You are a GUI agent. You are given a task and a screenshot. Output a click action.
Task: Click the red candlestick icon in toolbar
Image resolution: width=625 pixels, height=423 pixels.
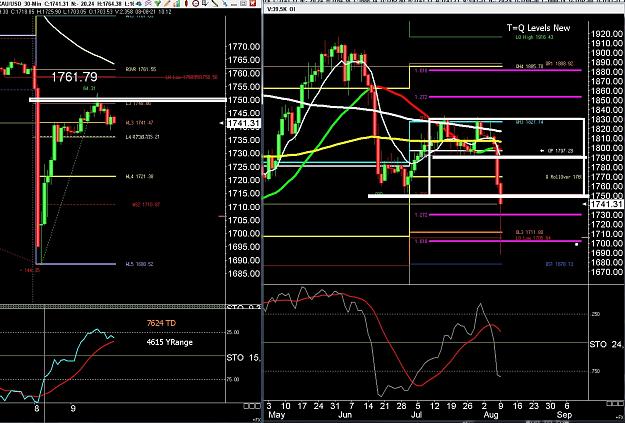[x=186, y=3]
